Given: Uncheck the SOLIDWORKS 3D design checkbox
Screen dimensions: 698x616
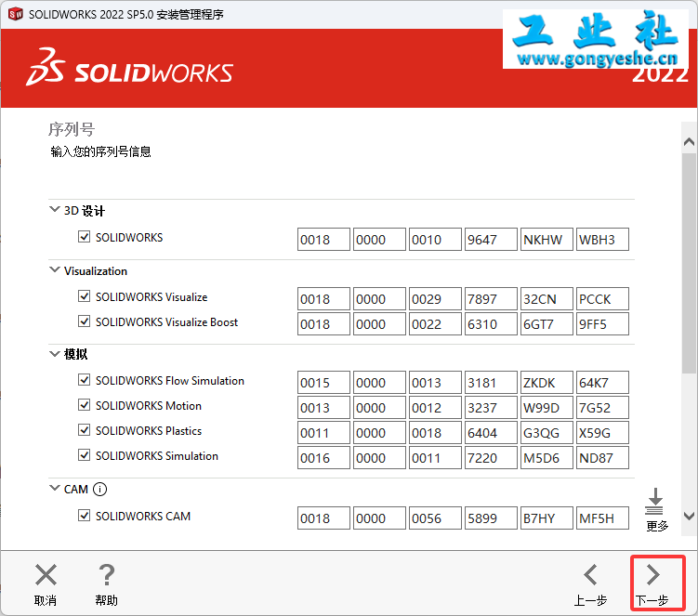Looking at the screenshot, I should pyautogui.click(x=84, y=237).
